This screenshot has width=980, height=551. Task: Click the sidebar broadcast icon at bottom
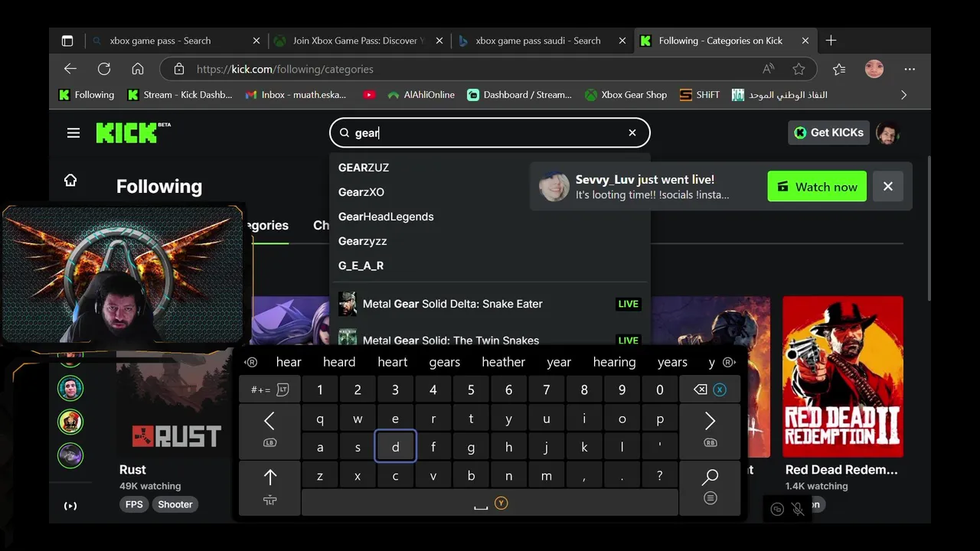[x=70, y=506]
